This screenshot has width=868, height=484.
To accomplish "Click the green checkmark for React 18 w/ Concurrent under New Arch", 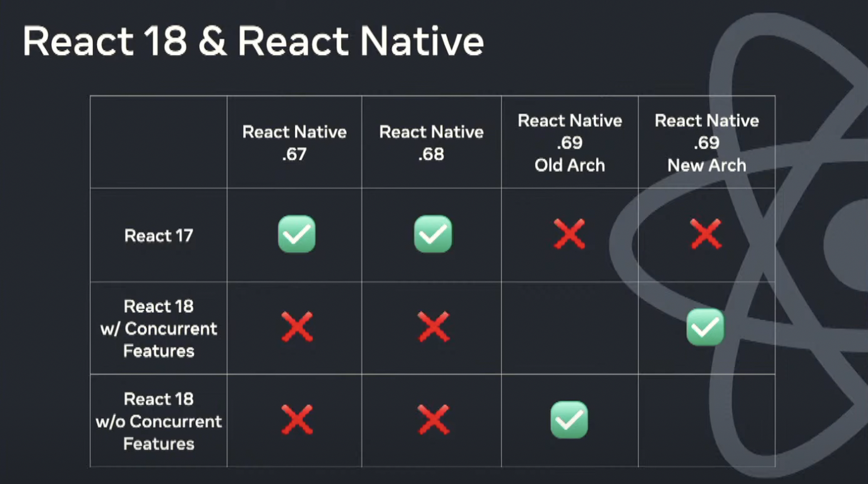I will [x=706, y=327].
